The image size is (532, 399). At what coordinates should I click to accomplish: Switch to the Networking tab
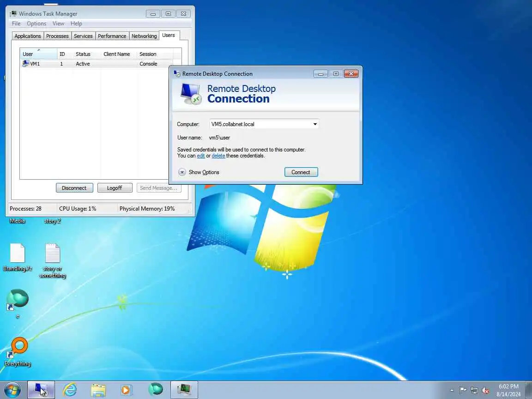click(144, 36)
